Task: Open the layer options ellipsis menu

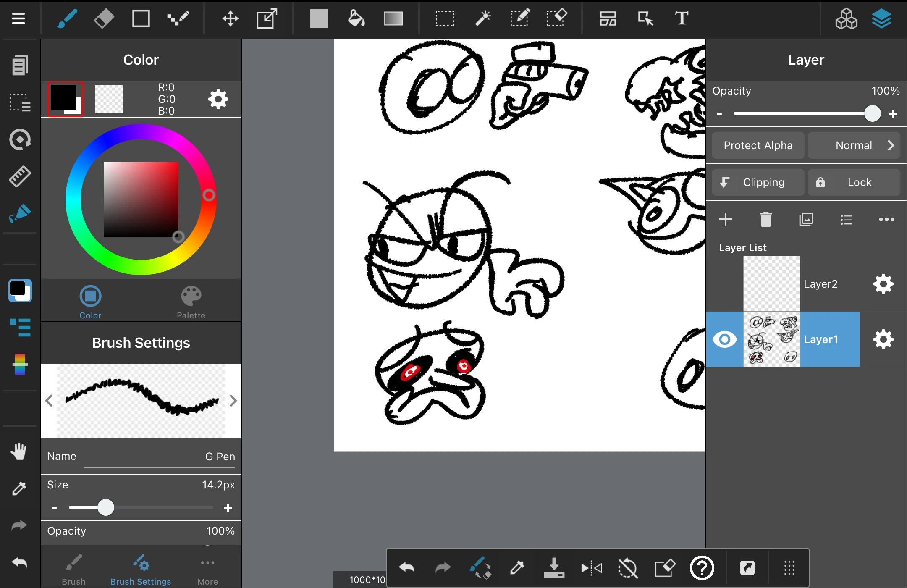Action: (886, 219)
